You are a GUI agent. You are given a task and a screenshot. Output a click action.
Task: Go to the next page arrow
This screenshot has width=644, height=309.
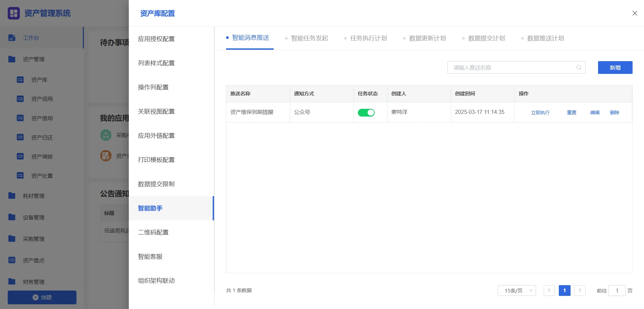[x=580, y=291]
